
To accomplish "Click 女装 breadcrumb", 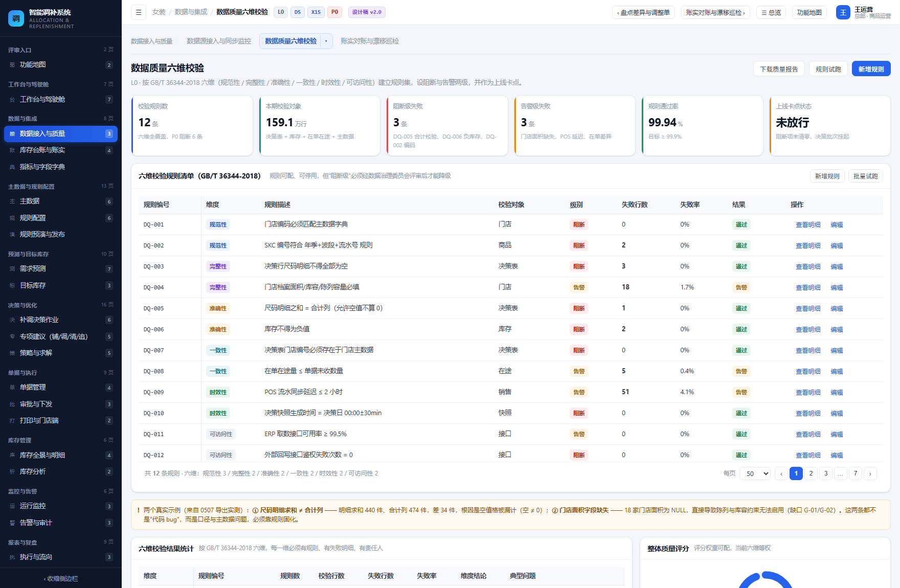I will [x=159, y=12].
